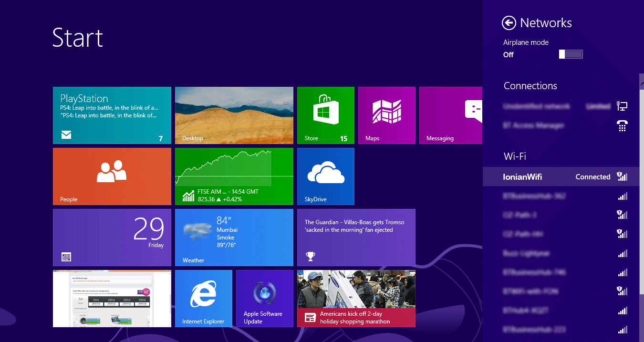Open the Desktop tile
The height and width of the screenshot is (342, 644).
[x=234, y=115]
